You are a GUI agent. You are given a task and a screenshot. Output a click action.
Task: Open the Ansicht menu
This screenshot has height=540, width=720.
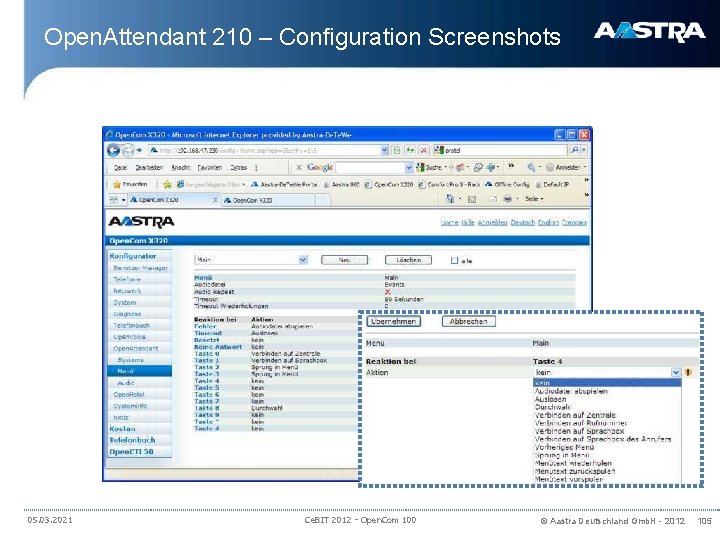(181, 168)
